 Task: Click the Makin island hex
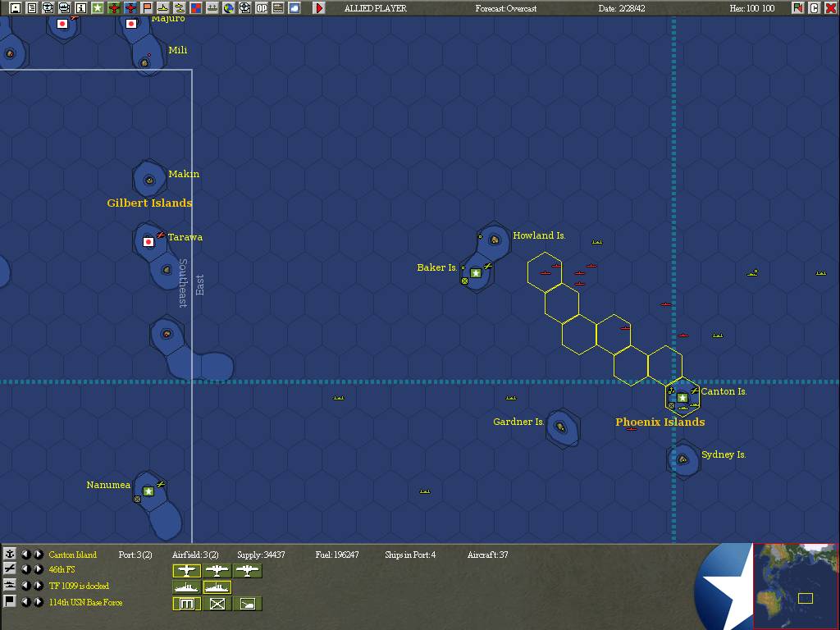point(149,180)
